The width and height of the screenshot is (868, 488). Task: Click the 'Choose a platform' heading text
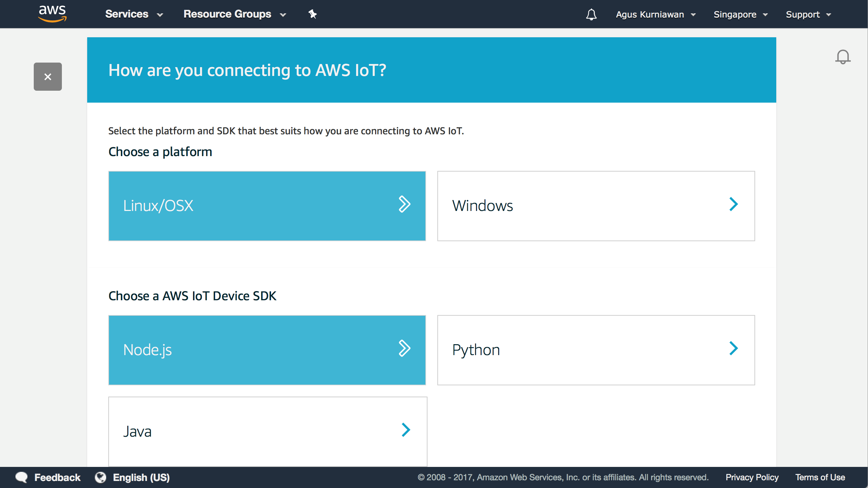[x=160, y=152]
